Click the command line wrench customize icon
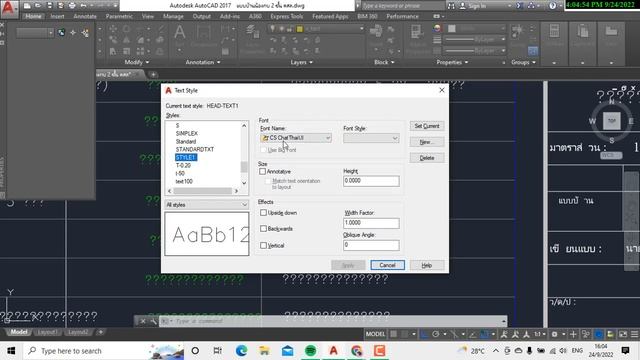 pyautogui.click(x=153, y=321)
